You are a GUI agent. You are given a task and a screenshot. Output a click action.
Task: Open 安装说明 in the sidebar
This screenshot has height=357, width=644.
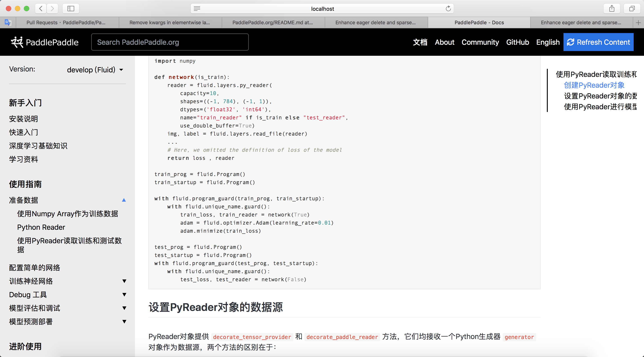pyautogui.click(x=24, y=119)
